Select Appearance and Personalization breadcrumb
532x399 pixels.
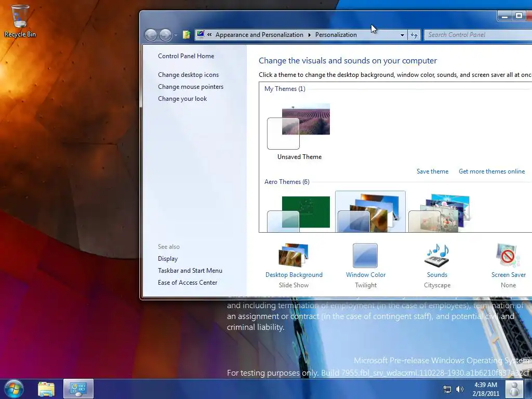coord(259,35)
